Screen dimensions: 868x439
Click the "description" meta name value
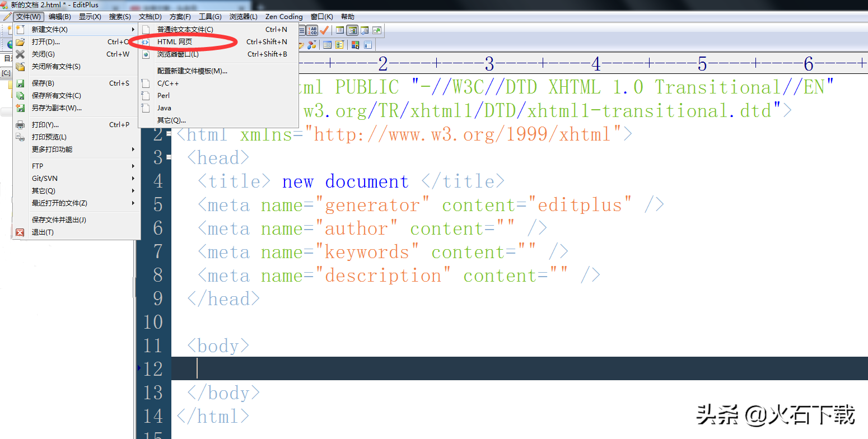(x=382, y=275)
